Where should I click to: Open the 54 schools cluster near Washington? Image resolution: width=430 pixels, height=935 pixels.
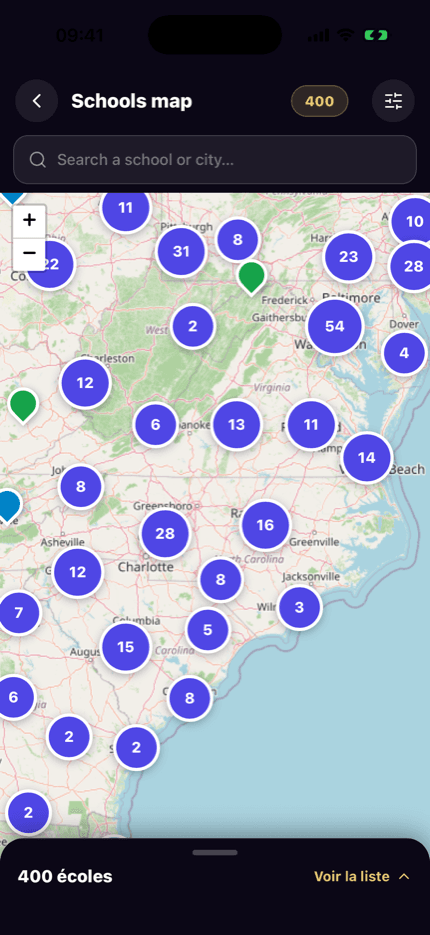point(335,326)
